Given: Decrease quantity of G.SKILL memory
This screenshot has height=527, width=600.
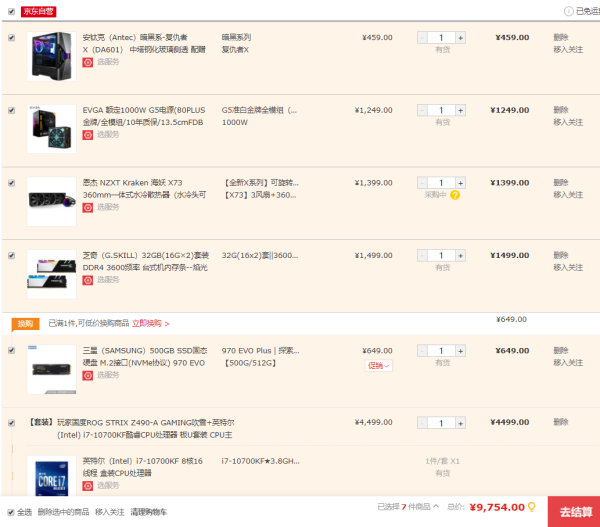Looking at the screenshot, I should tap(422, 255).
